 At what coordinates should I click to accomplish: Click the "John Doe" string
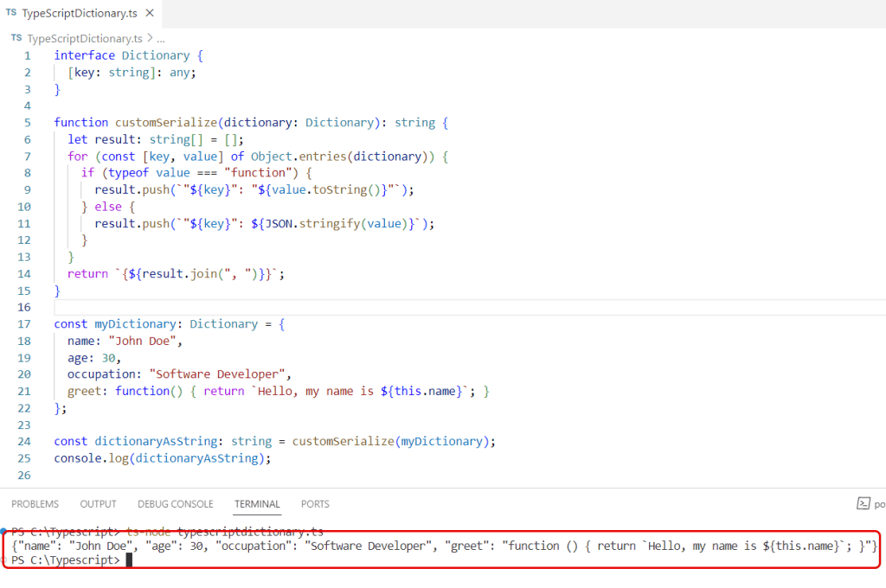click(x=143, y=342)
